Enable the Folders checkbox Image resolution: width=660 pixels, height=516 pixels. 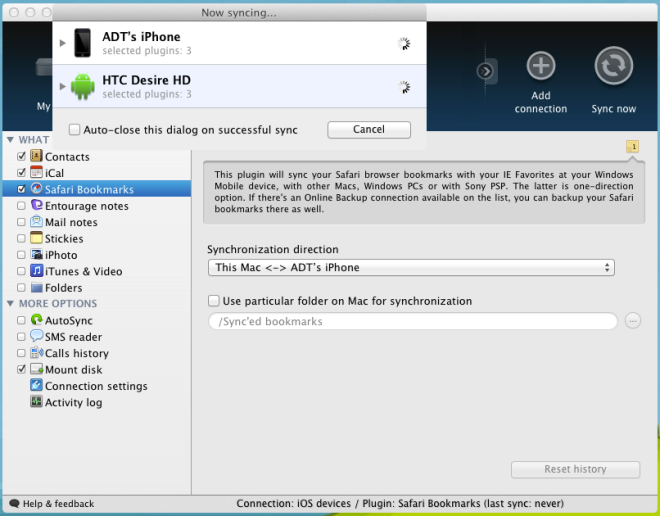coord(21,287)
